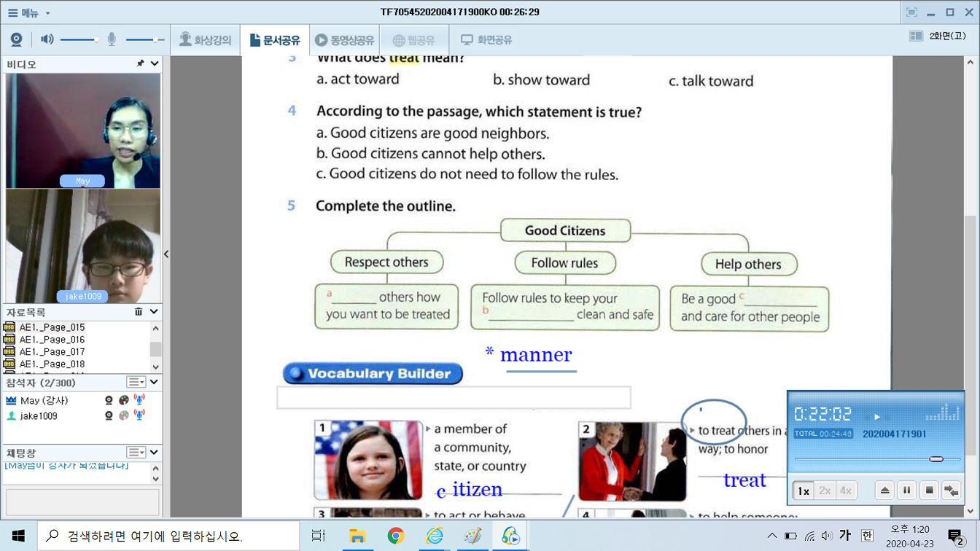Screen dimensions: 980x551
Task: Switch to the 화상강의 tab
Action: pos(205,40)
